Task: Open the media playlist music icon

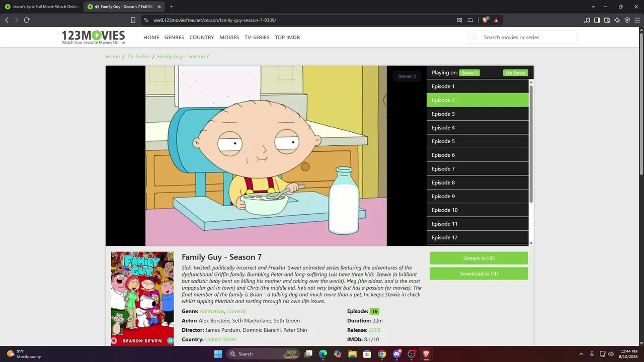Action: point(587,20)
